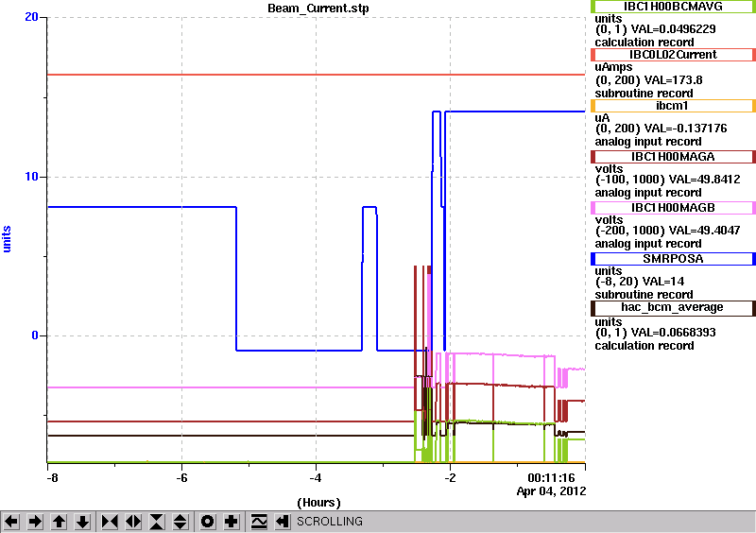The image size is (756, 533).
Task: Click the icon with outward-pointing horizontal triangles
Action: click(133, 522)
